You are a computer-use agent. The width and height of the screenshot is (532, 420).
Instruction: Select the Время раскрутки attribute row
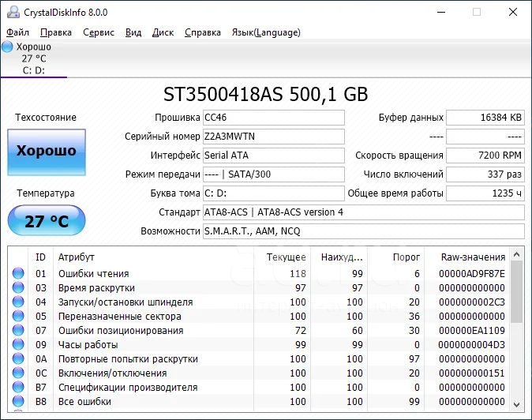(260, 287)
